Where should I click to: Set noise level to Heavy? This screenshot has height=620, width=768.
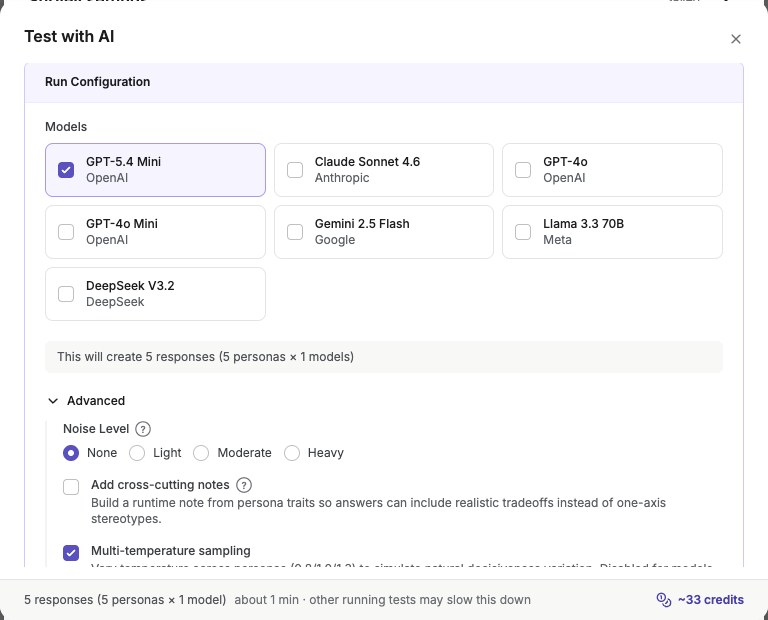click(x=292, y=453)
